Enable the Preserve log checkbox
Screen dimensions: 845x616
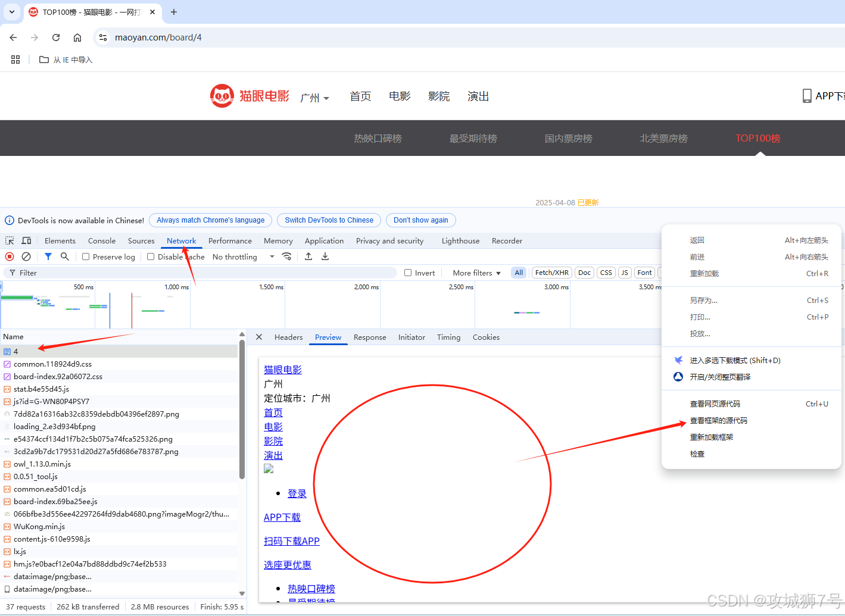point(86,257)
